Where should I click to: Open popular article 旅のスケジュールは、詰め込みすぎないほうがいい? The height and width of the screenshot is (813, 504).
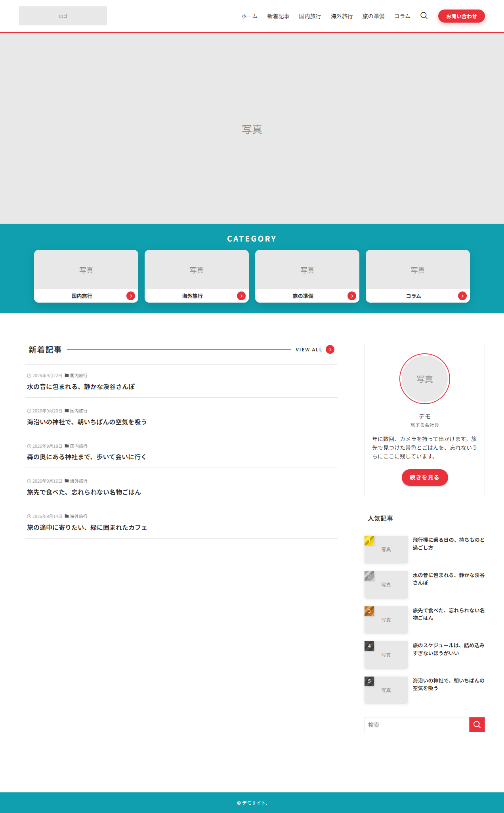tap(449, 649)
